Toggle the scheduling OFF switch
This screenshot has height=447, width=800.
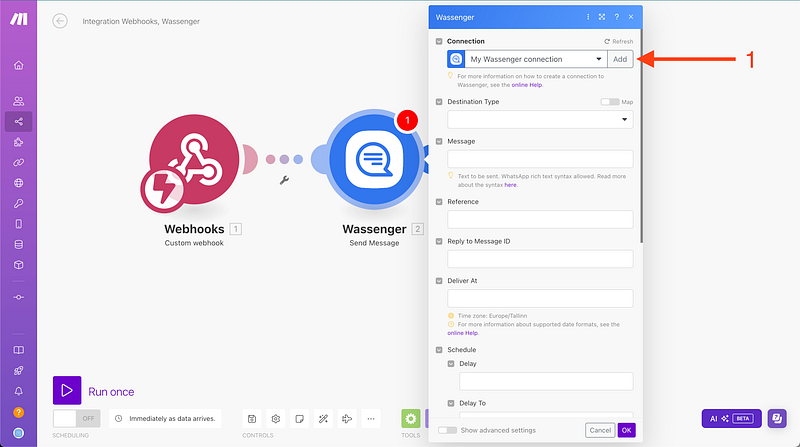point(78,418)
